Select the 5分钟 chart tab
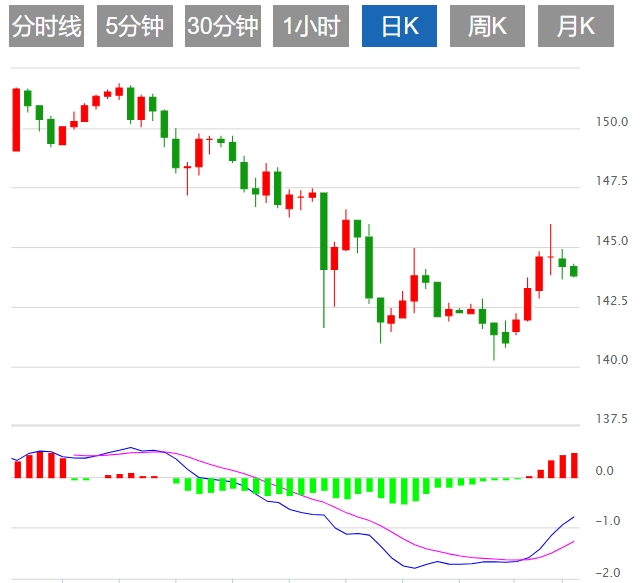The width and height of the screenshot is (640, 583). [134, 26]
